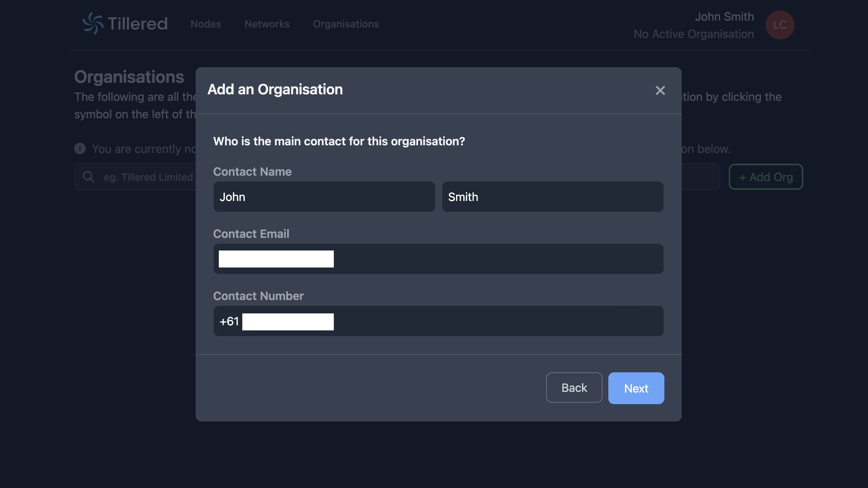
Task: Focus the first name field containing John
Action: pos(324,197)
